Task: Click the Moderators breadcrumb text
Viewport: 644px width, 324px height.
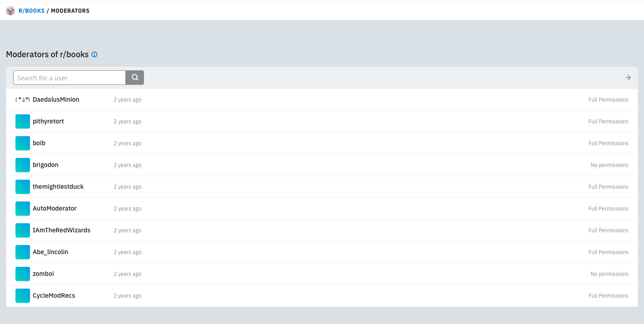Action: click(x=70, y=11)
